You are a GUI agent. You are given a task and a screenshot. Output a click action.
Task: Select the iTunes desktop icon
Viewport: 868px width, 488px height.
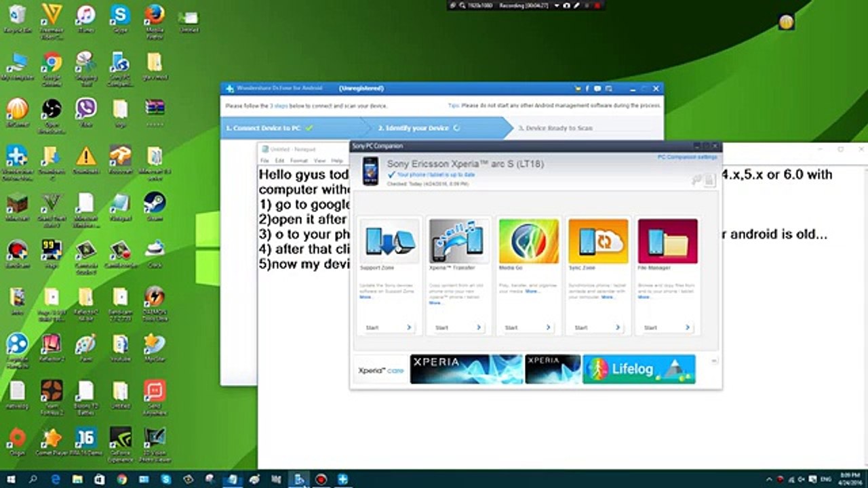click(86, 19)
